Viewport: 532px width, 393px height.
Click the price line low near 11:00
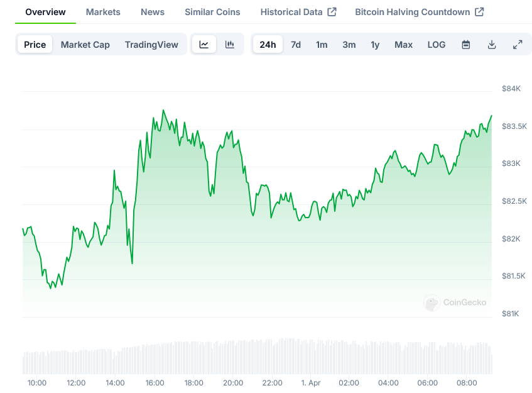coord(51,289)
